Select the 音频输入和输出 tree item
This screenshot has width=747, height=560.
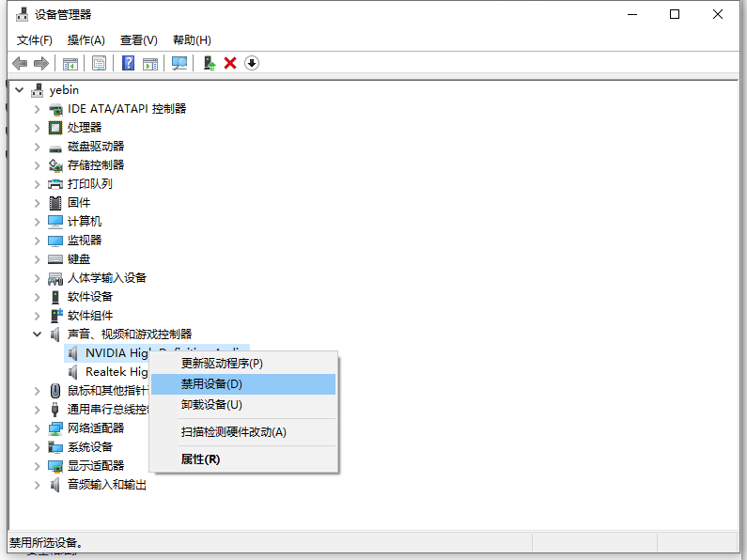point(106,485)
